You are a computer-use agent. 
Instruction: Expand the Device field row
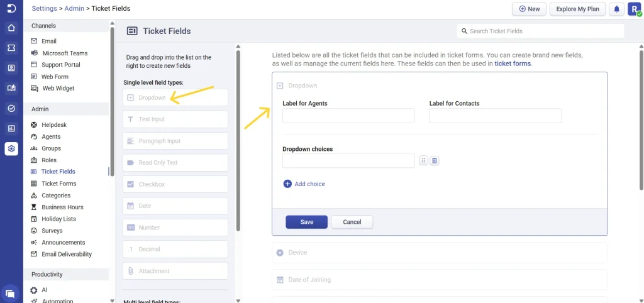coord(440,253)
